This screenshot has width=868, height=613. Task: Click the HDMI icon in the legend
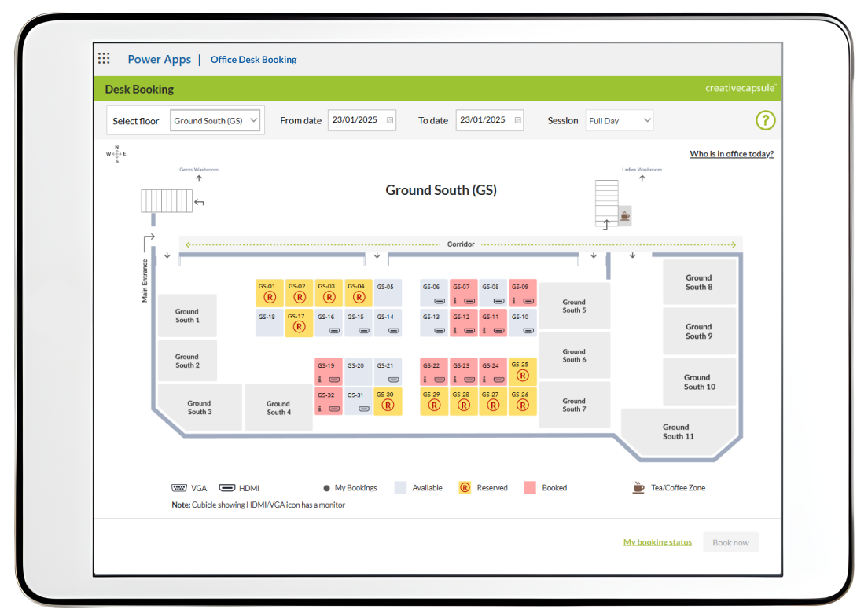227,487
